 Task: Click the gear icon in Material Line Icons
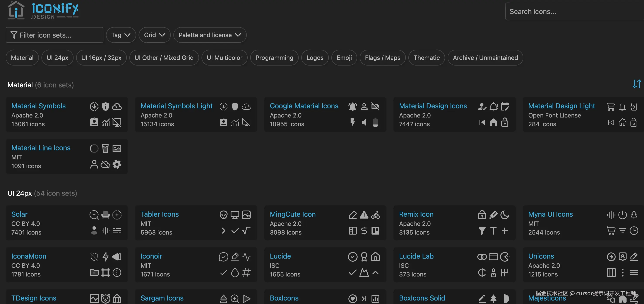pos(117,164)
